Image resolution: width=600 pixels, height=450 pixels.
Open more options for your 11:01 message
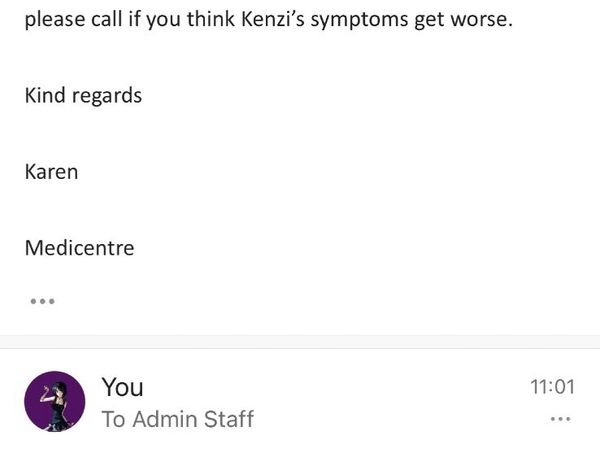point(561,419)
